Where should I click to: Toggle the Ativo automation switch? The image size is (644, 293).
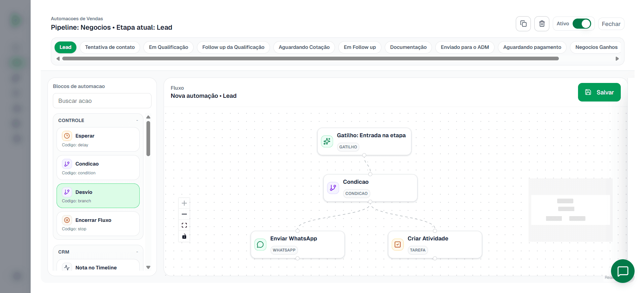pos(581,24)
